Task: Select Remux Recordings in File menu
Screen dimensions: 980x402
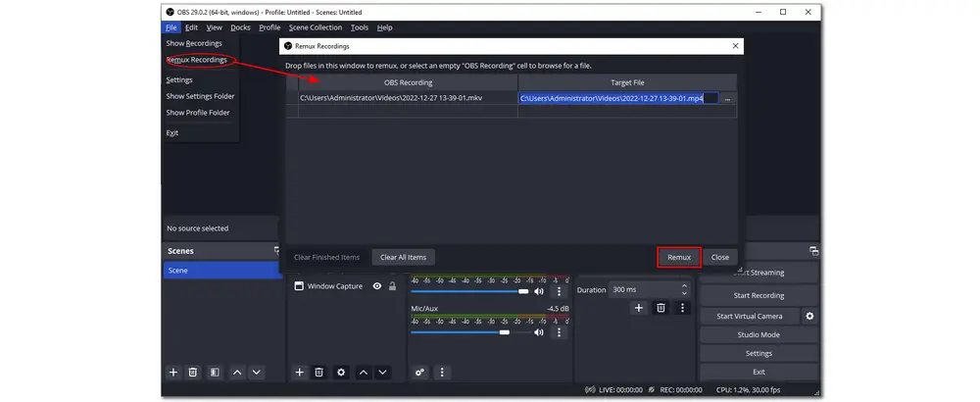Action: click(x=197, y=60)
